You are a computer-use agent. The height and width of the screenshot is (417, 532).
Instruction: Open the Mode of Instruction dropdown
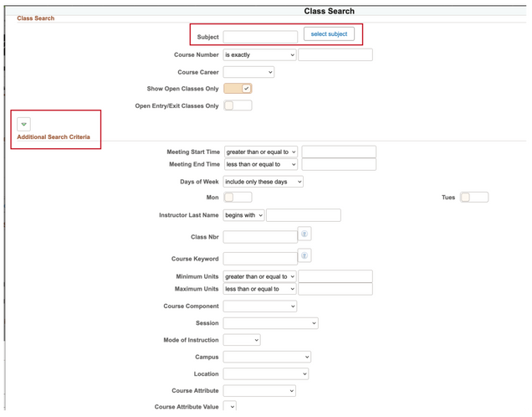[x=242, y=340]
